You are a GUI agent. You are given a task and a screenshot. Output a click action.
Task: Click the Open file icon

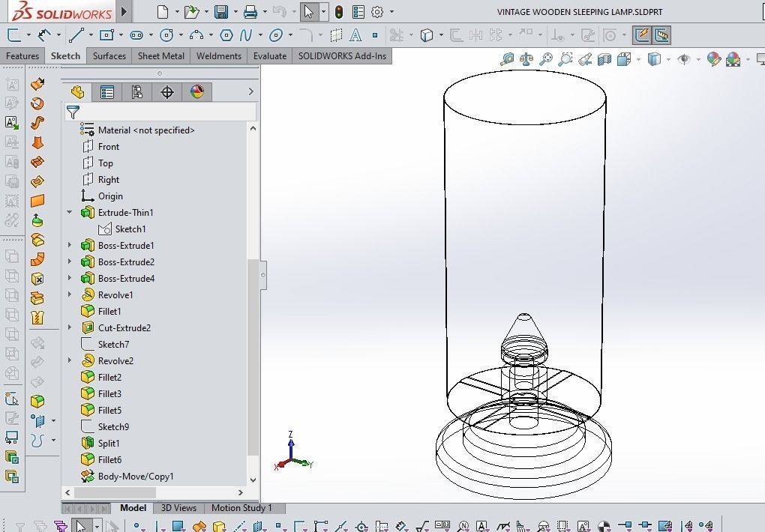(191, 12)
